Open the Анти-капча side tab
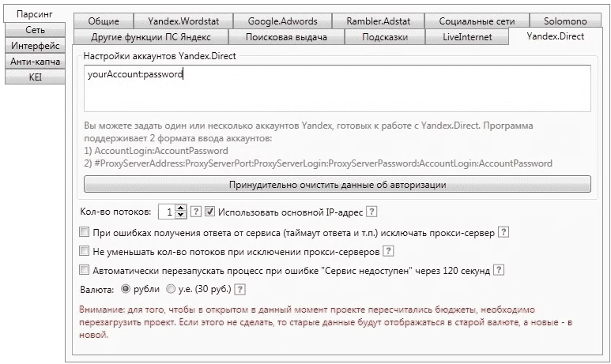The width and height of the screenshot is (611, 364). tap(35, 62)
